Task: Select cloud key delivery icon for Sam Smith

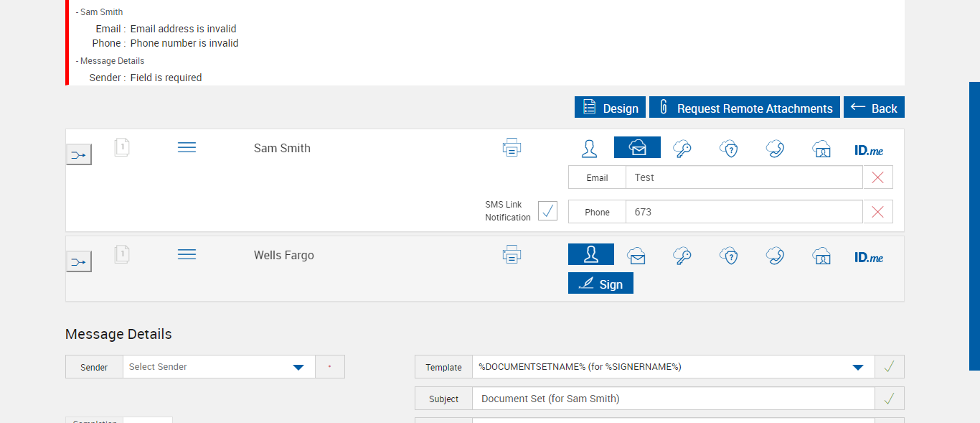Action: [682, 148]
